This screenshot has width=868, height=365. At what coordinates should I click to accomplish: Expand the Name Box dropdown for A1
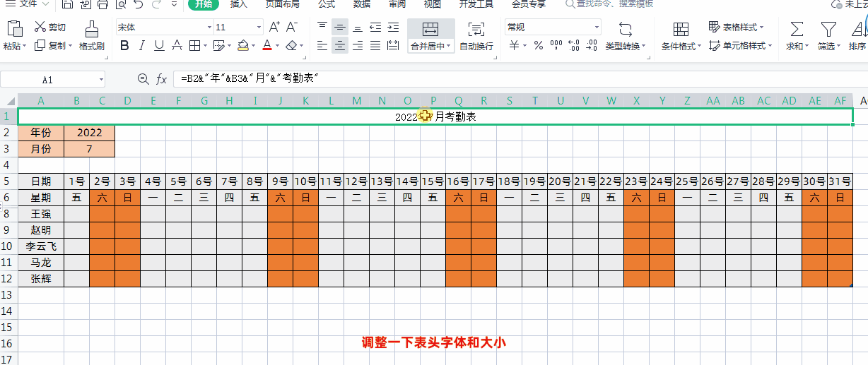click(x=101, y=80)
